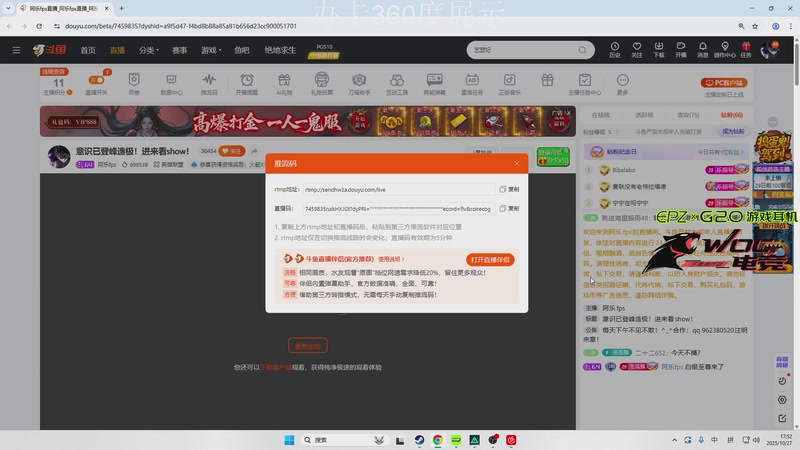Copy the 直播码 stream code with 复制
Viewport: 800px width, 450px height.
pos(509,209)
